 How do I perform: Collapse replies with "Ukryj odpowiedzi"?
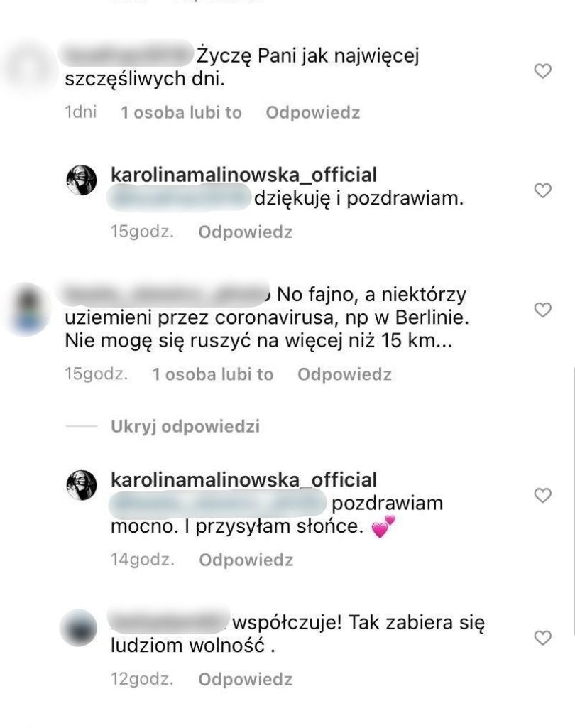pyautogui.click(x=185, y=426)
